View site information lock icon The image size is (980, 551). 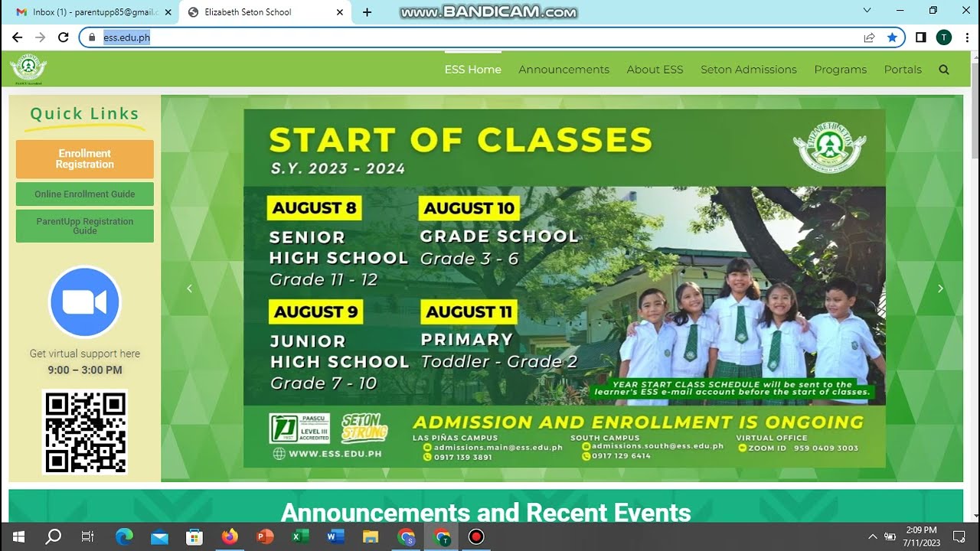92,37
